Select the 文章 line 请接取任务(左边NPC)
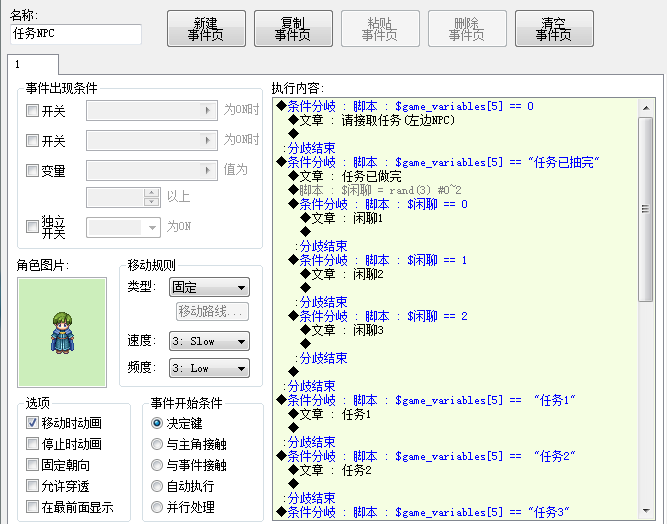Screen dimensions: 667x524 tap(372, 120)
